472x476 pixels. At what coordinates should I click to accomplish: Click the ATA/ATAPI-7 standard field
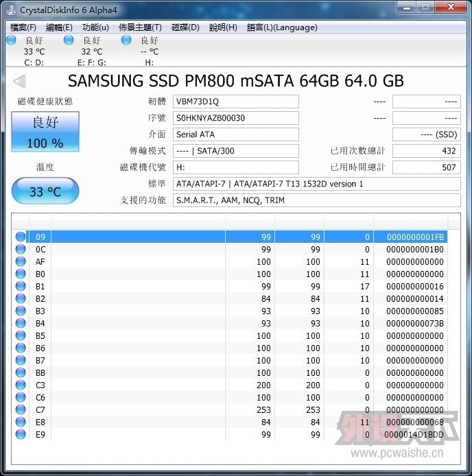click(x=317, y=184)
